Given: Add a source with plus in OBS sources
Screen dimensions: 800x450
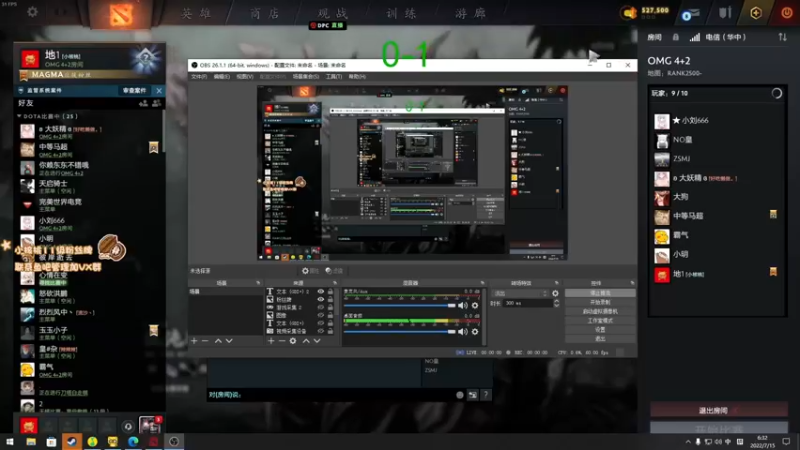Looking at the screenshot, I should pos(271,340).
